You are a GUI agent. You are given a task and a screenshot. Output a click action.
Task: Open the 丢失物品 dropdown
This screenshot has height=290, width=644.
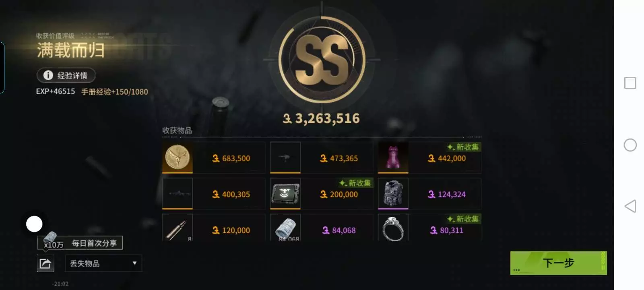[103, 263]
